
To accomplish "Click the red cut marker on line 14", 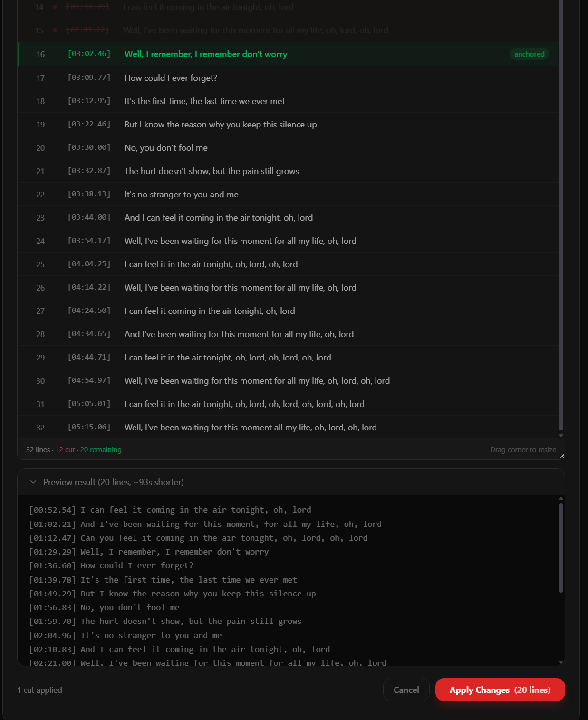I will click(55, 7).
